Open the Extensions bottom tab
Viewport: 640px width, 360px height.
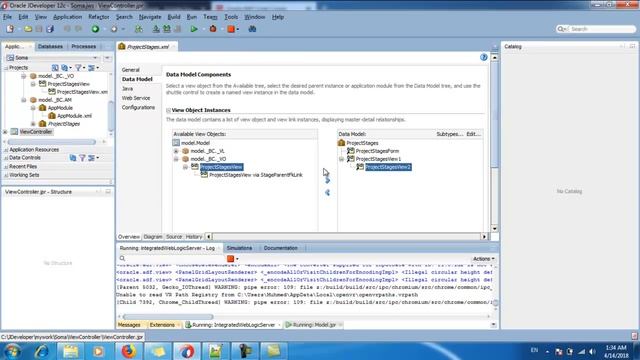[x=162, y=325]
